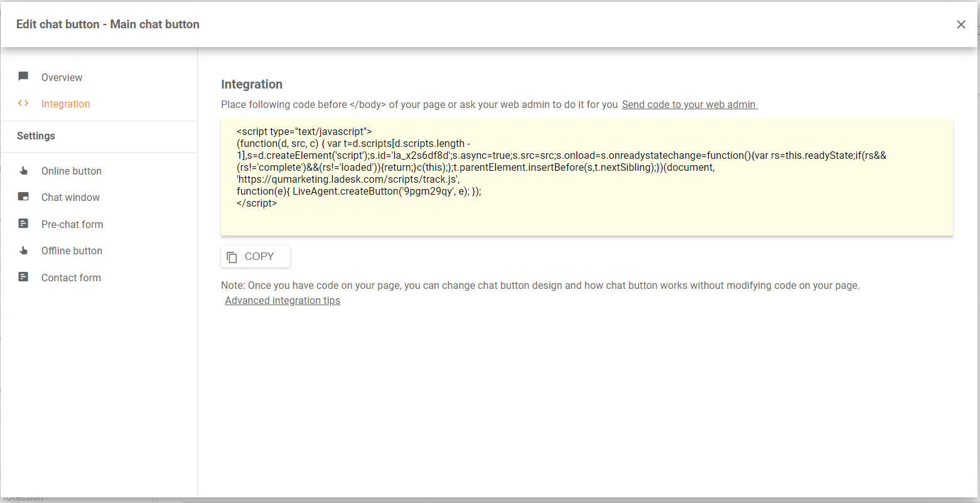Image resolution: width=980 pixels, height=503 pixels.
Task: Go to Chat window settings
Action: tap(70, 197)
